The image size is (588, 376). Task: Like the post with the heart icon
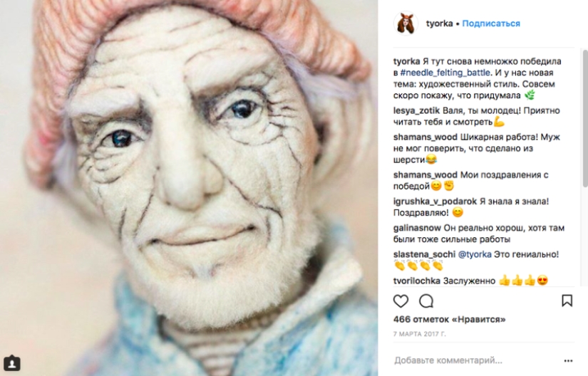401,301
